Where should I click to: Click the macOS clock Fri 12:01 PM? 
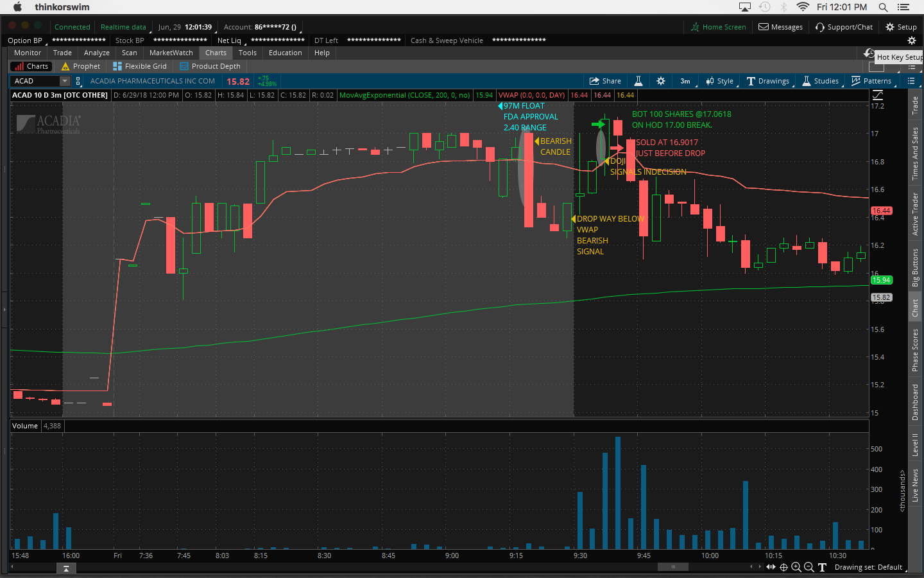tap(842, 7)
